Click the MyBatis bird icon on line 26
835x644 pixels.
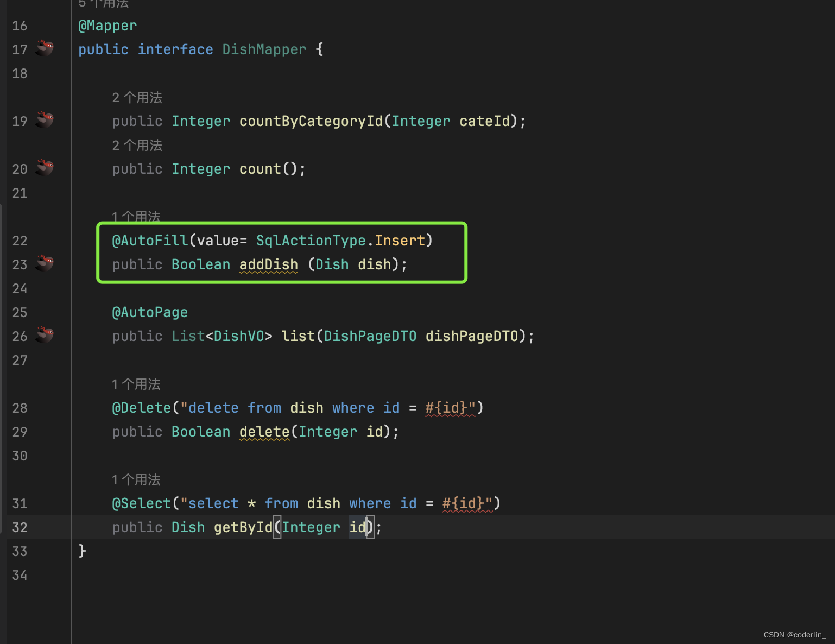pos(45,334)
